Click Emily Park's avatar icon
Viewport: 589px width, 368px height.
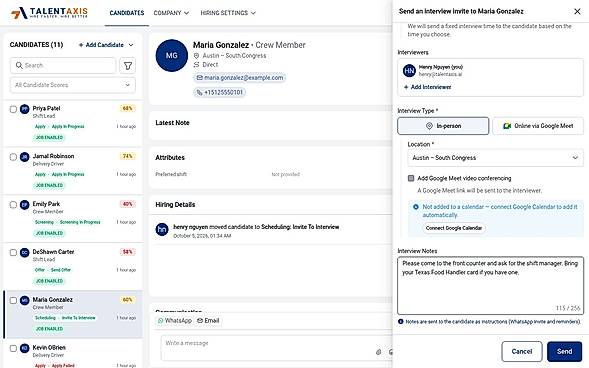24,205
